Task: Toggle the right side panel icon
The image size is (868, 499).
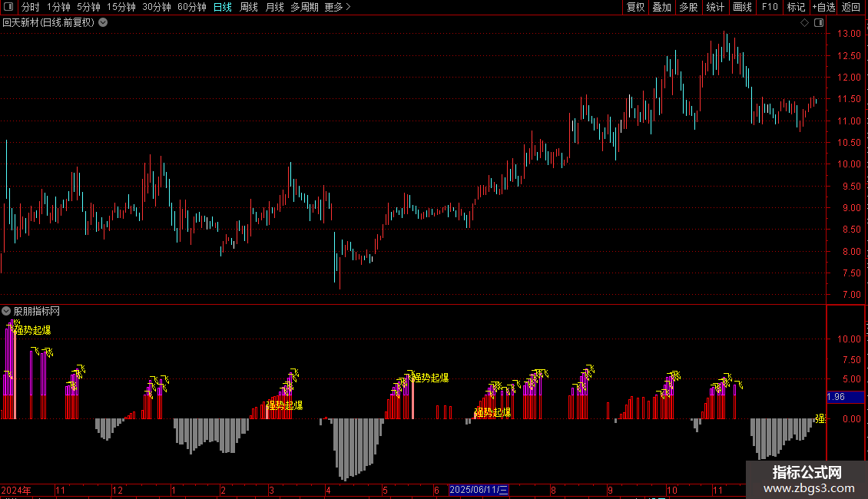Action: [x=819, y=23]
